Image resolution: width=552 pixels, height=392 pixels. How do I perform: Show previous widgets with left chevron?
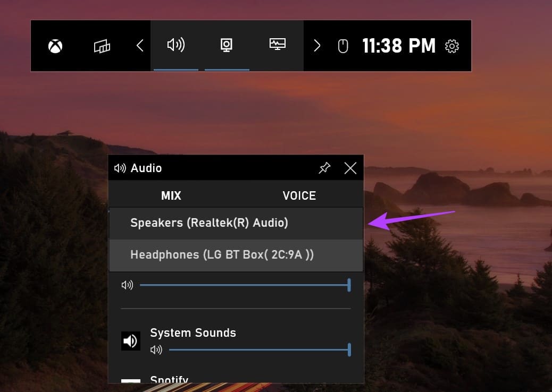140,45
